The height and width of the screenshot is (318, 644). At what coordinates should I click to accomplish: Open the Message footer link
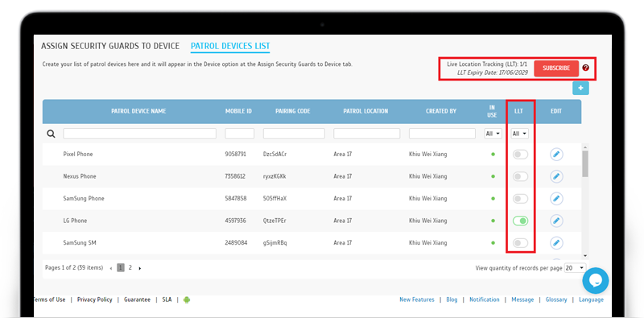point(522,299)
